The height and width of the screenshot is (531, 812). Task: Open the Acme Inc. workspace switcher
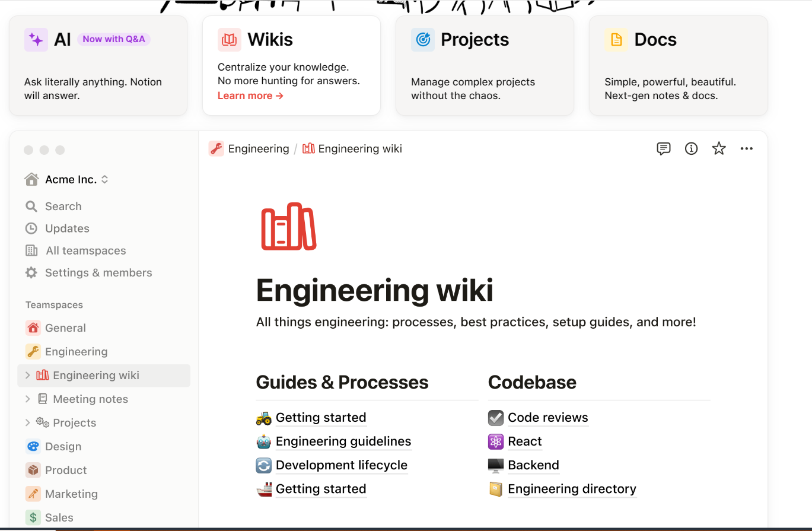click(x=66, y=180)
